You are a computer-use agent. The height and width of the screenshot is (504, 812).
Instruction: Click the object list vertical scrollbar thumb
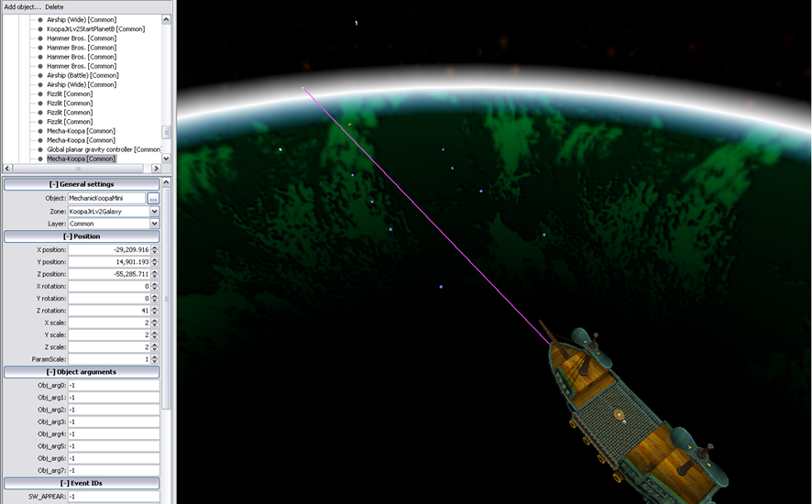coord(166,132)
